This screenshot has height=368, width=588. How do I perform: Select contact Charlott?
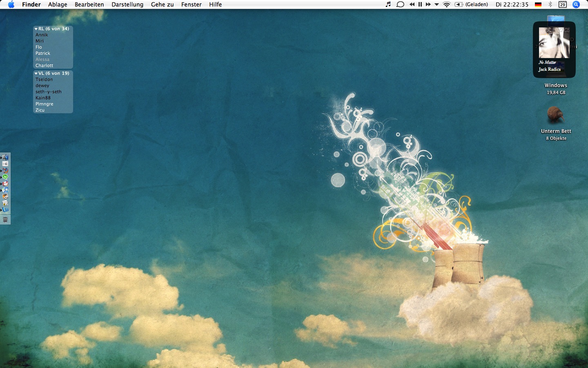click(44, 65)
